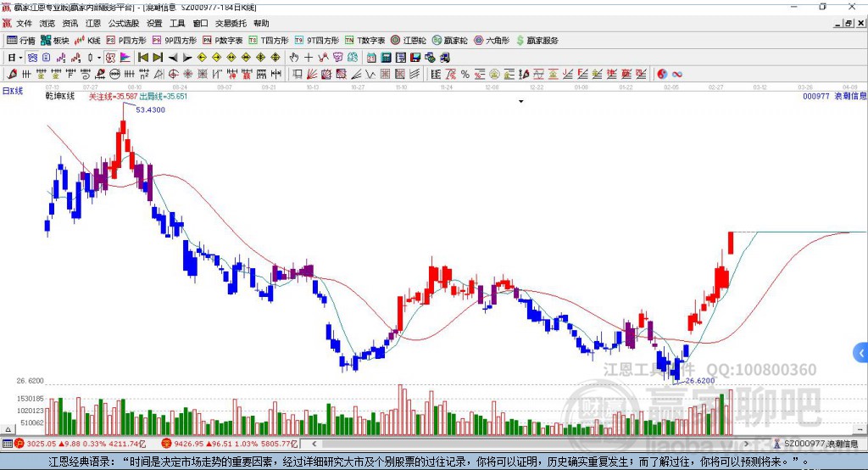
Task: Click the percent % tool icon
Action: [465, 74]
